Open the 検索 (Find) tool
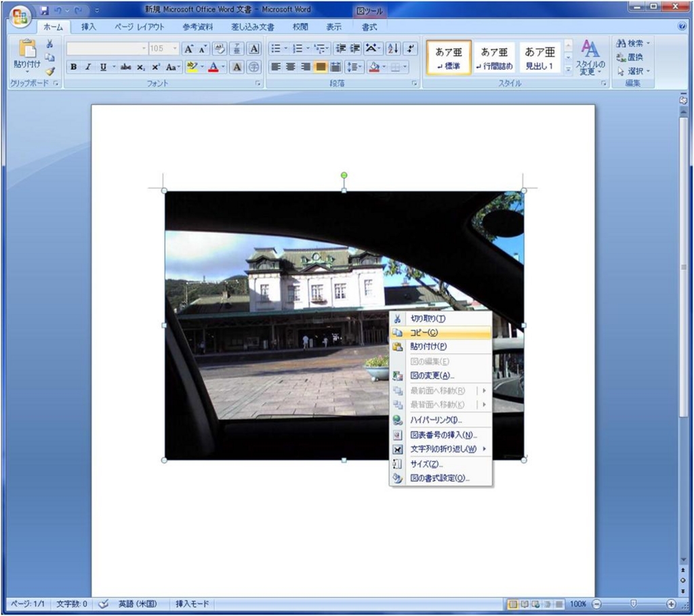This screenshot has height=616, width=694. pyautogui.click(x=630, y=41)
